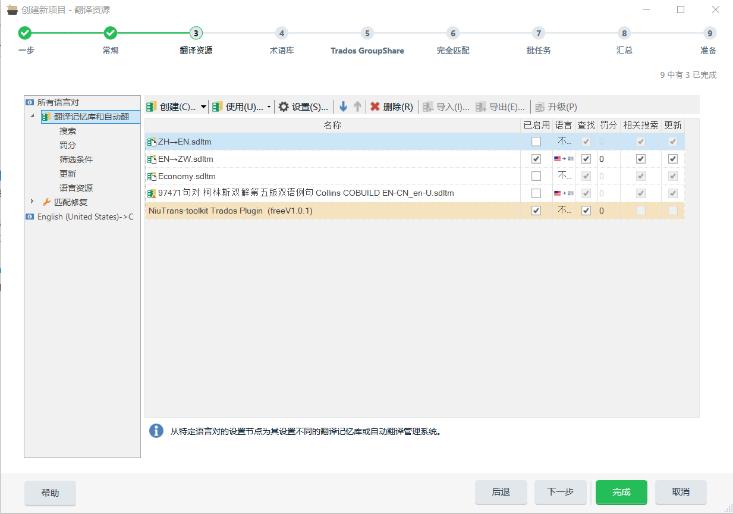Collapse the 翻译记忆库和自动翻译 tree node
This screenshot has height=514, width=733.
[32, 115]
